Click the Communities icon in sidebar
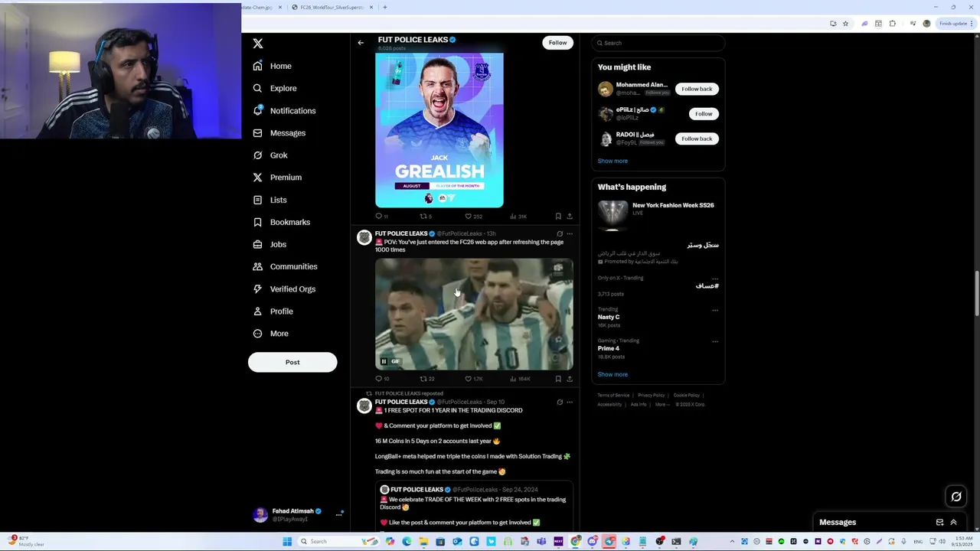 coord(257,266)
